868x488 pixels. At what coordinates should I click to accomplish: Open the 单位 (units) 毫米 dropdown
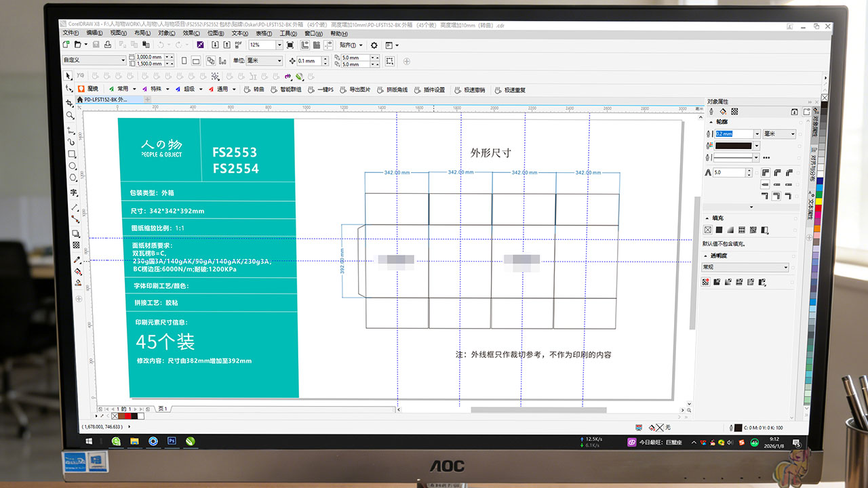[278, 61]
